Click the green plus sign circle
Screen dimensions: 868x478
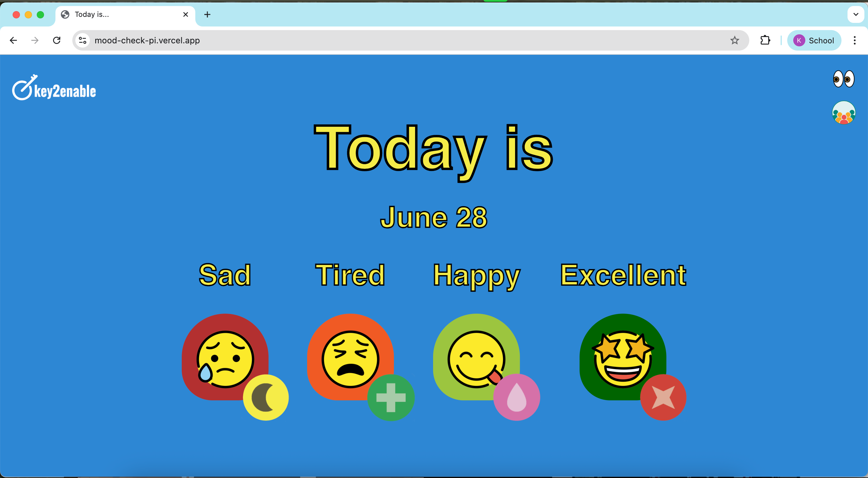[x=391, y=398]
